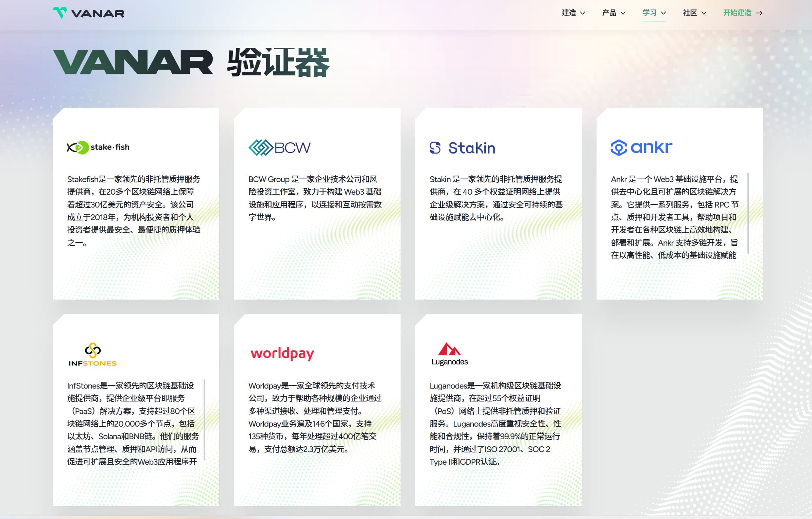Open the 社区 menu label

pos(690,13)
